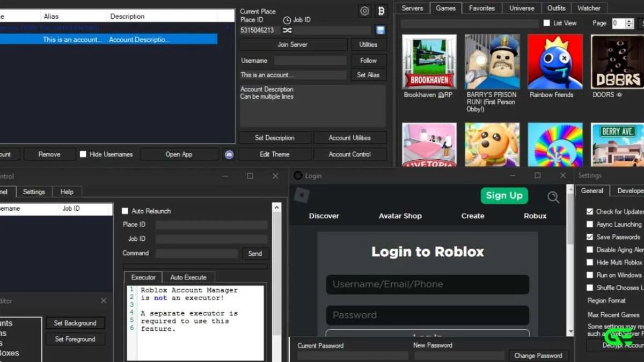The width and height of the screenshot is (644, 362).
Task: Open the Settings tab in Control window
Action: pyautogui.click(x=34, y=191)
